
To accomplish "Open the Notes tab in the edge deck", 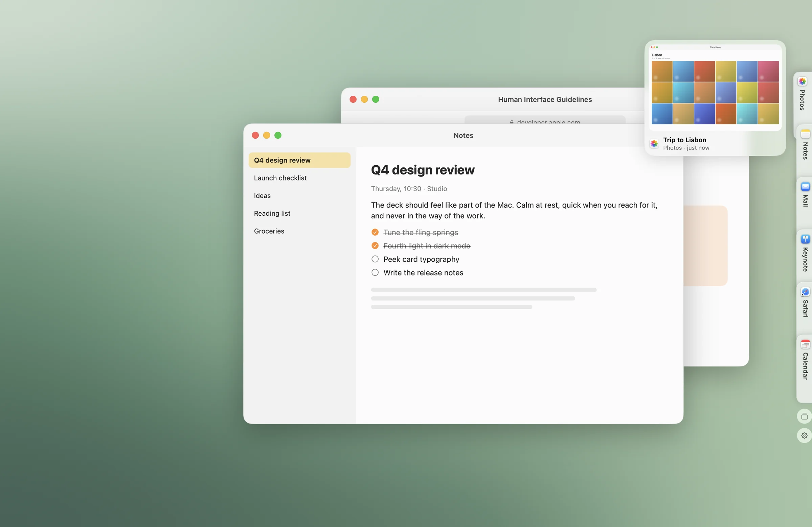I will pos(805,151).
